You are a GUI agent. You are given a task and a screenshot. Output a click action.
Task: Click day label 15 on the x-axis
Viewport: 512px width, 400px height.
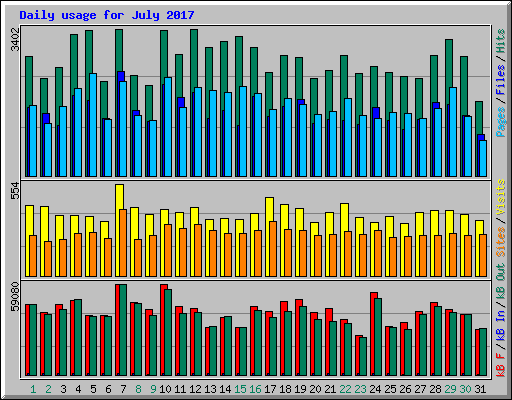click(240, 389)
